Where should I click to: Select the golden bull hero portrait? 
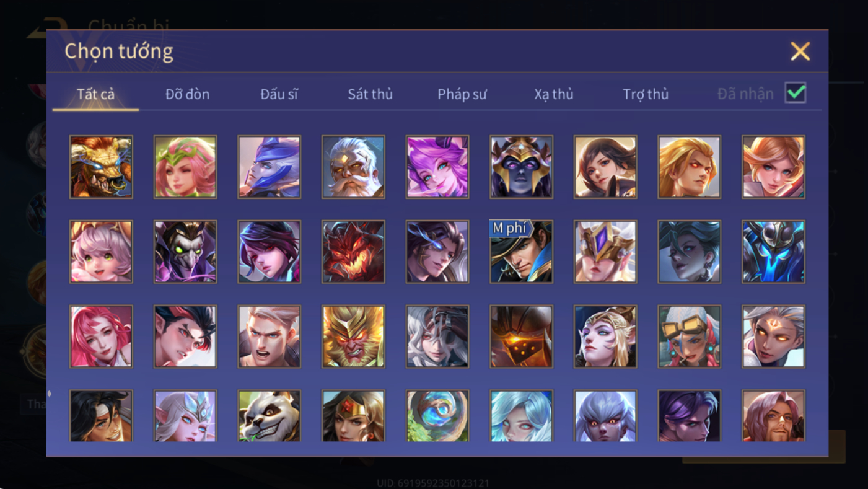click(101, 167)
